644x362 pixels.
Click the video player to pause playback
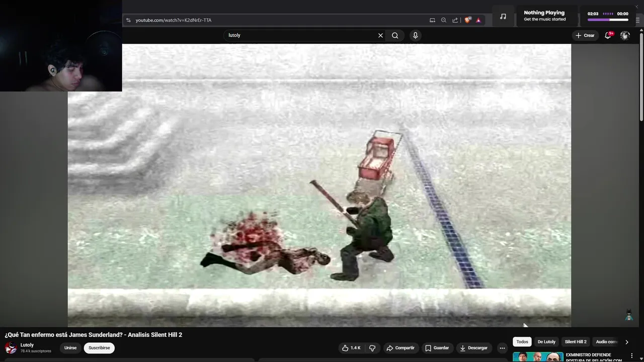point(319,186)
